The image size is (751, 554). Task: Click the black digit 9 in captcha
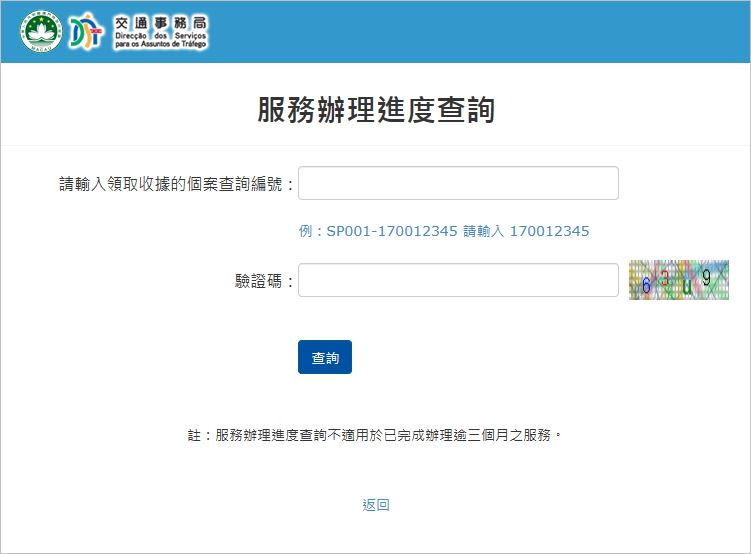pos(706,278)
